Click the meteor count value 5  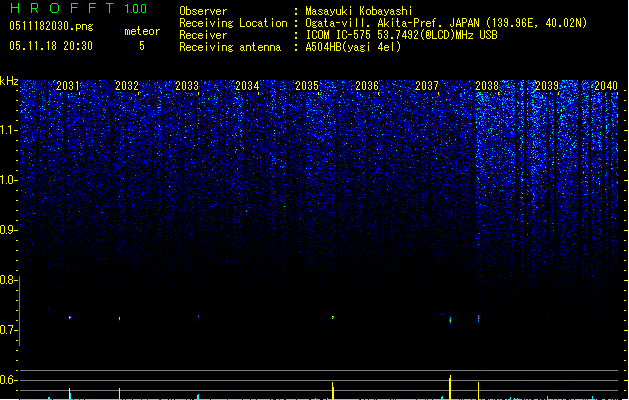coord(142,46)
